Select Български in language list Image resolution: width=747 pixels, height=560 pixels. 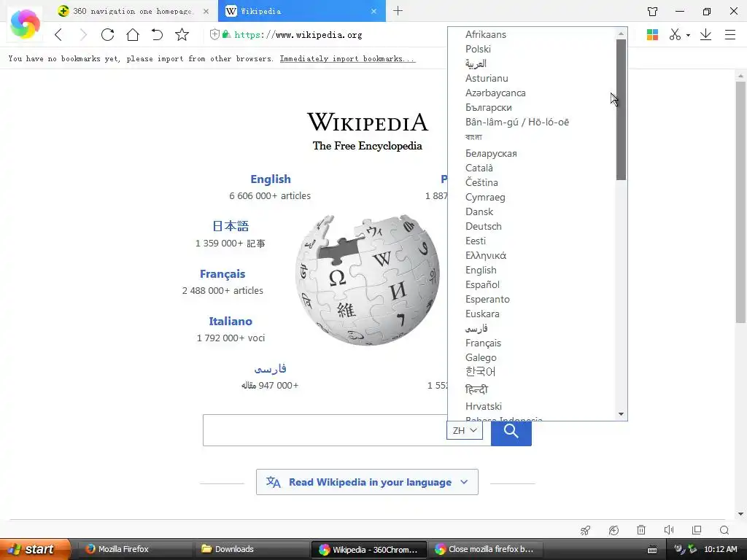tap(488, 108)
